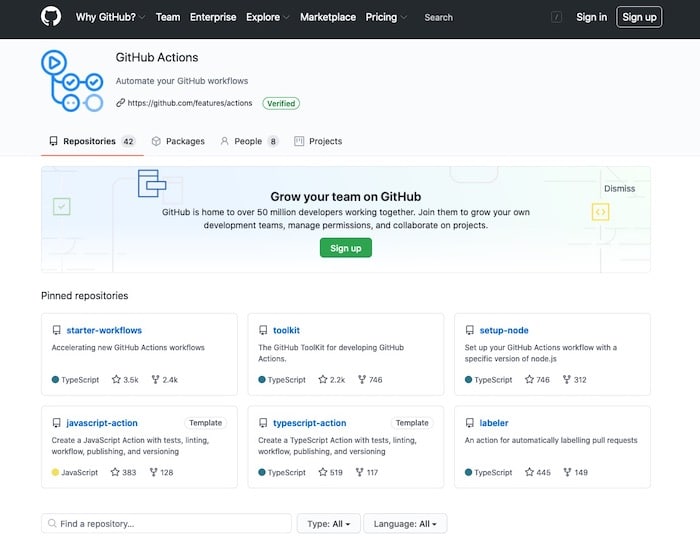700x540 pixels.
Task: Open the star count 383 of javascript-action
Action: [x=123, y=472]
